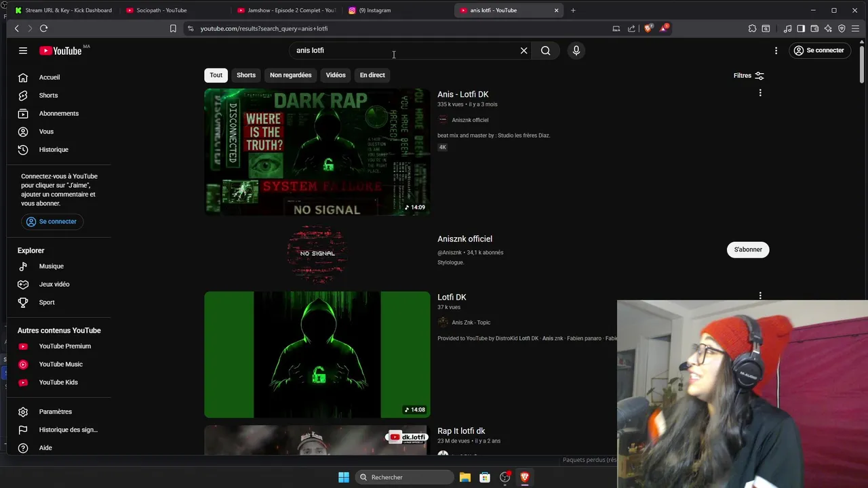Open Brave Rewards triangle icon
The width and height of the screenshot is (868, 488).
click(664, 28)
